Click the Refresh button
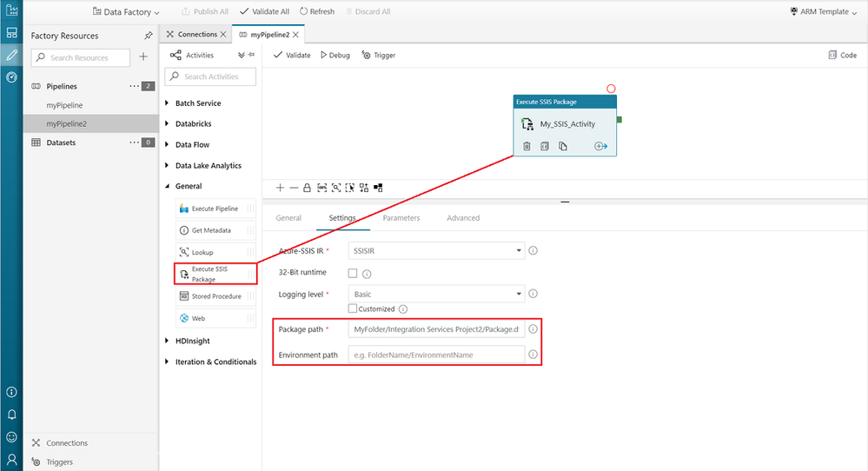Screen dimensions: 868x471 click(317, 11)
